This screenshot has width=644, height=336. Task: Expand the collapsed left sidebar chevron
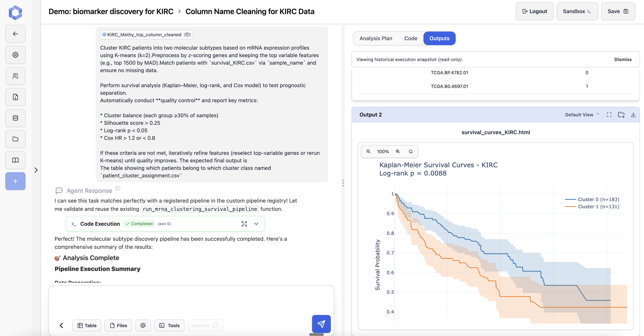point(36,170)
